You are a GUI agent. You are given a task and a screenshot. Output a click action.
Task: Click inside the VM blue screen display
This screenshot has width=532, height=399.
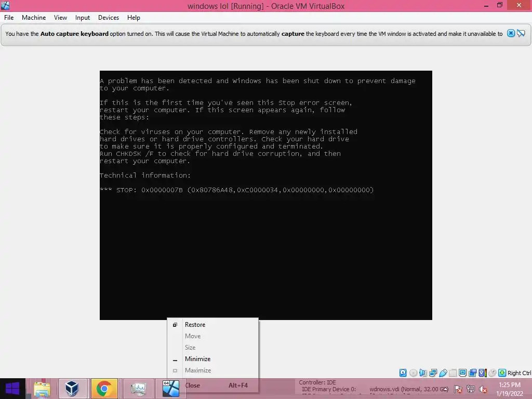(265, 195)
